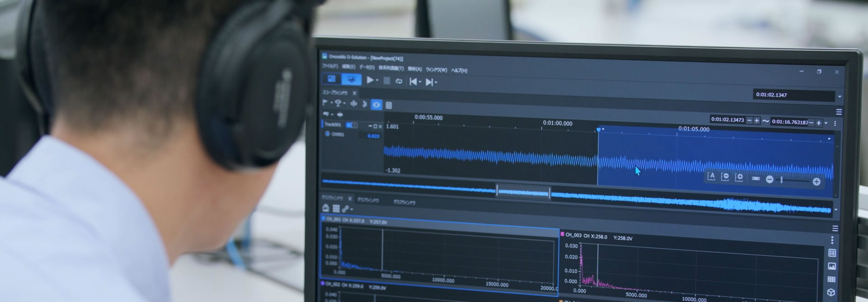Open the dropdown arrow after range end
This screenshot has height=302, width=868.
point(826,123)
